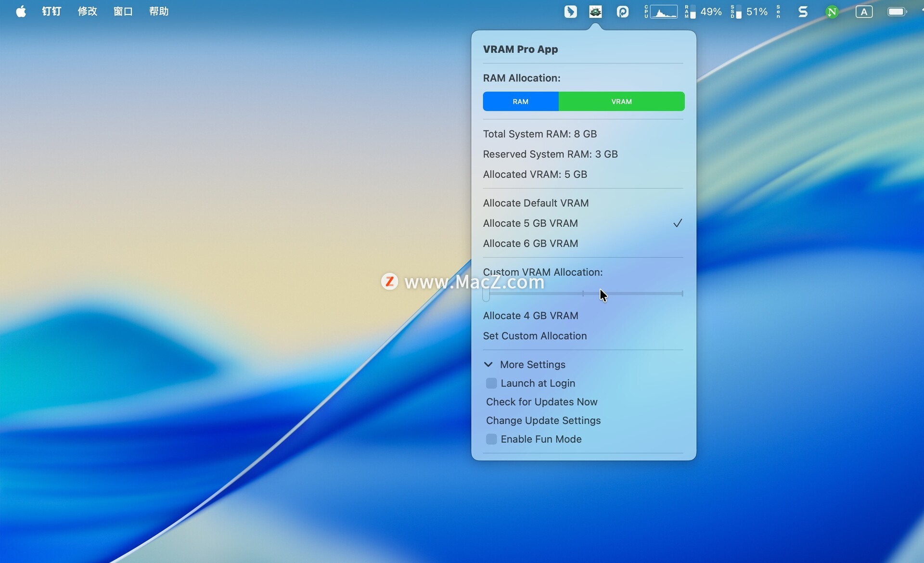The height and width of the screenshot is (563, 924).
Task: Click the Allocated VRAM: 5 GB line
Action: point(535,174)
